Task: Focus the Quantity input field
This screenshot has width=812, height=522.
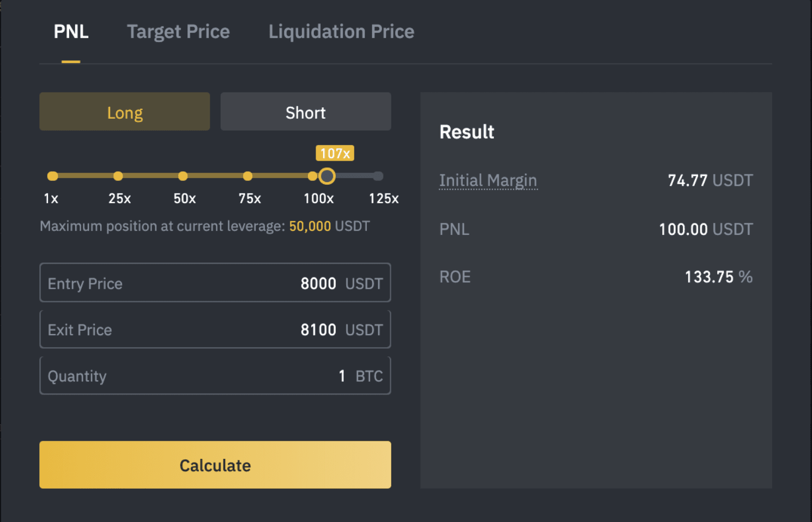Action: (215, 375)
